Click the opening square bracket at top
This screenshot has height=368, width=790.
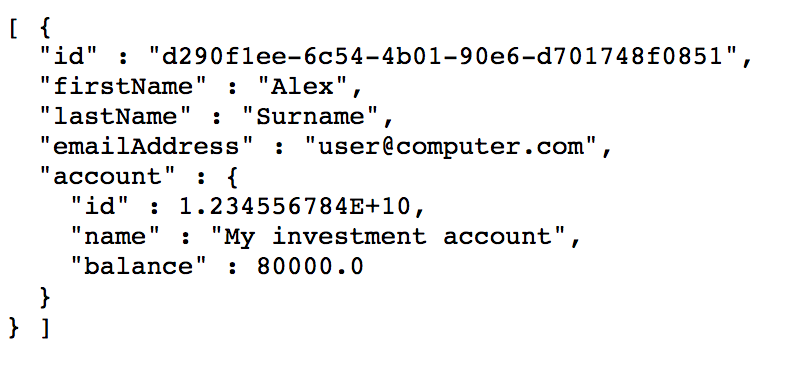click(x=14, y=28)
